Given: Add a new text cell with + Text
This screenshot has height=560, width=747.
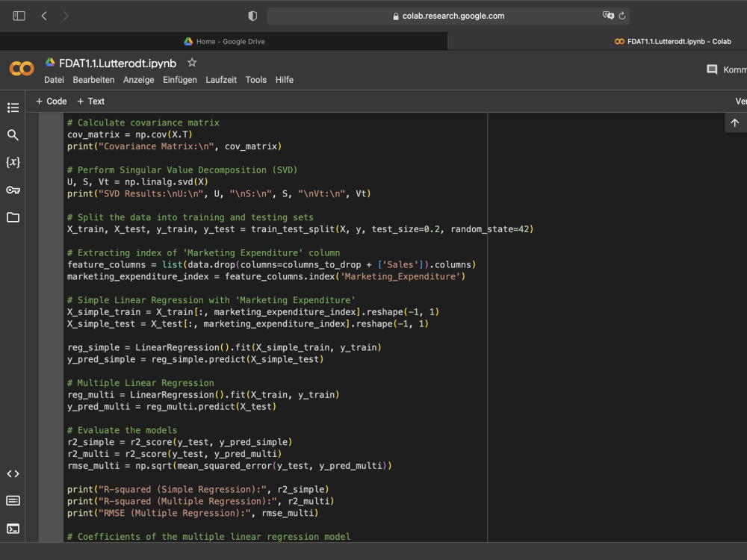Looking at the screenshot, I should tap(90, 102).
